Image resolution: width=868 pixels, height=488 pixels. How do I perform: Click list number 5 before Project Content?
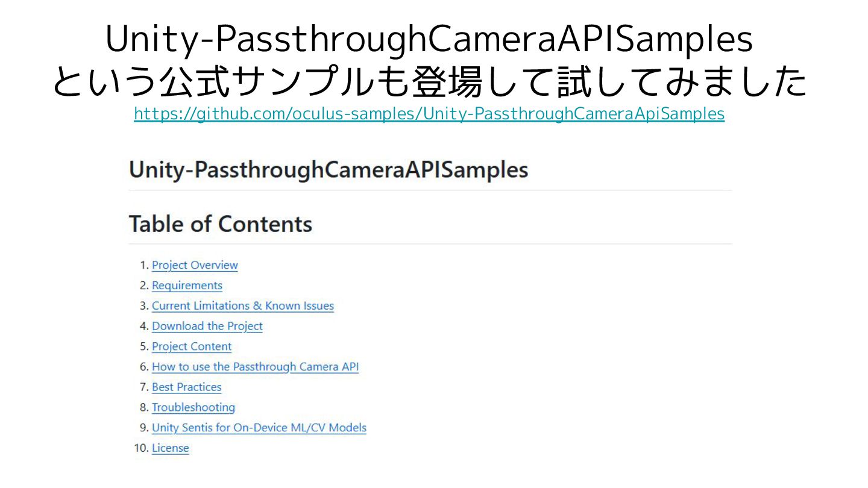pyautogui.click(x=143, y=346)
